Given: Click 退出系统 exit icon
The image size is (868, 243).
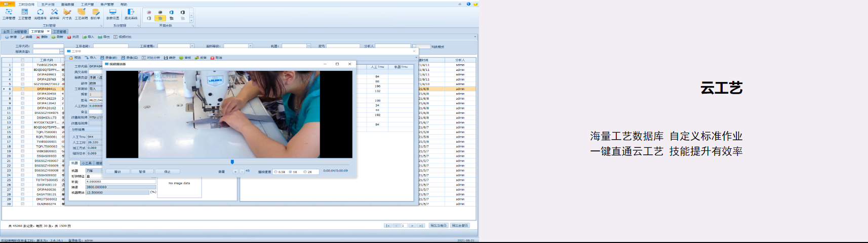Looking at the screenshot, I should click(x=131, y=12).
